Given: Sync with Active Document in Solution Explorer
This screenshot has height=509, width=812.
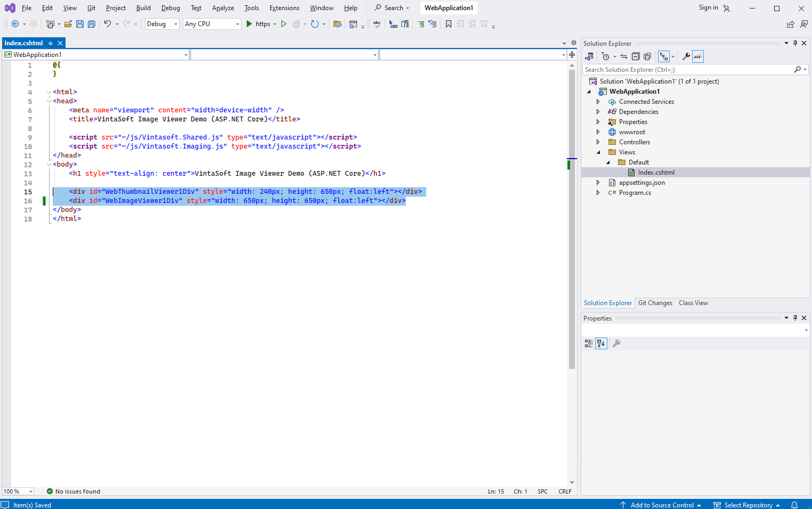Looking at the screenshot, I should click(x=623, y=56).
